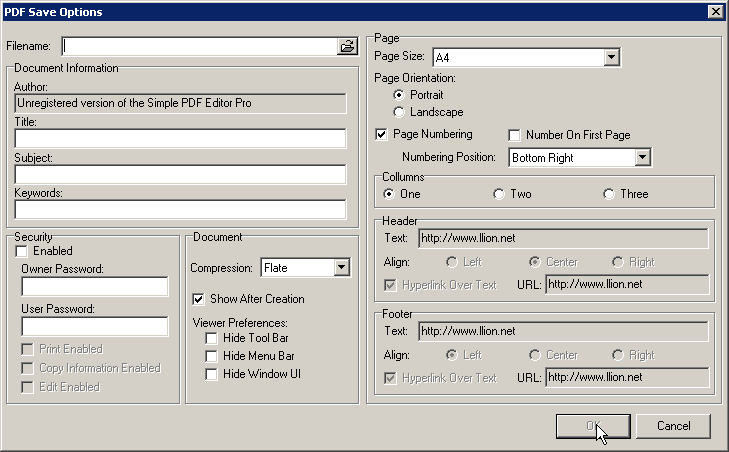The width and height of the screenshot is (729, 452).
Task: Enable Security checkbox
Action: point(21,252)
